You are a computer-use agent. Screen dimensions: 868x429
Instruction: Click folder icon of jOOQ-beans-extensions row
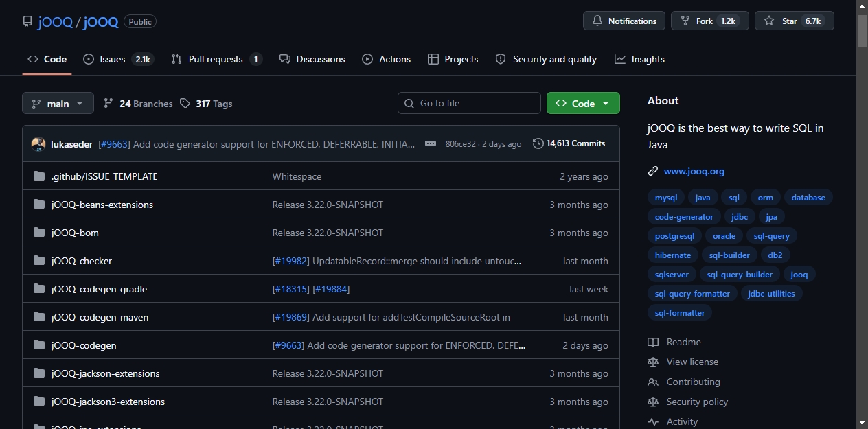(39, 205)
